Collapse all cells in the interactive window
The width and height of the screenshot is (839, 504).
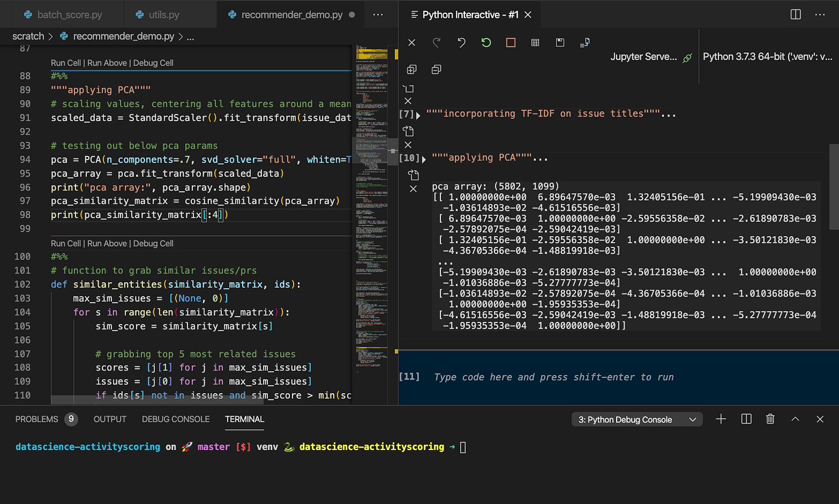[x=436, y=69]
